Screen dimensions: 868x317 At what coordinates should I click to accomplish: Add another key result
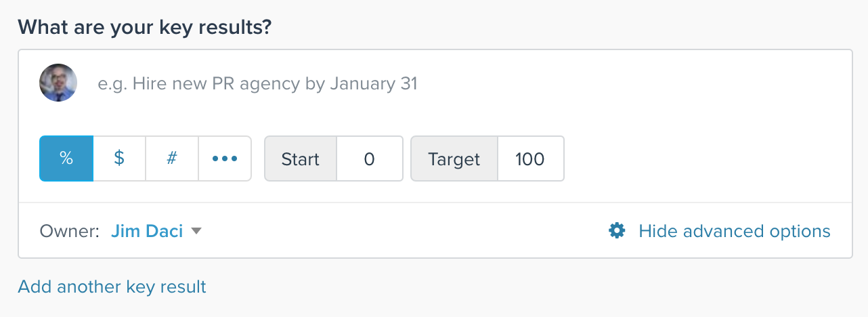tap(112, 287)
